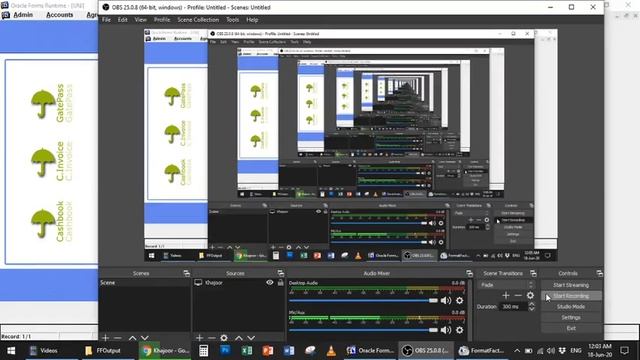Open Word from the taskbar
Screen dimensions: 640x360
pos(289,351)
